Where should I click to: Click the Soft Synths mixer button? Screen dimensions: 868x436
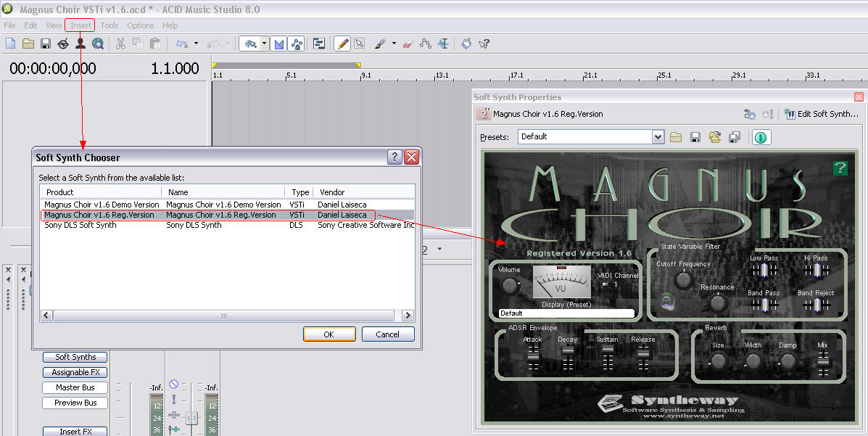(75, 358)
